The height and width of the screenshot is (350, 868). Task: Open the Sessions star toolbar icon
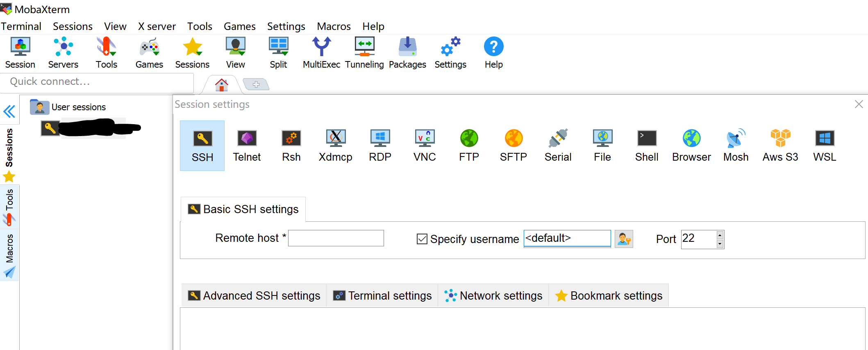tap(192, 53)
